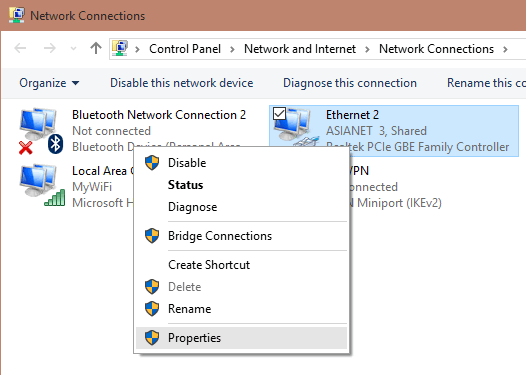Select Control Panel in the breadcrumb

(185, 49)
